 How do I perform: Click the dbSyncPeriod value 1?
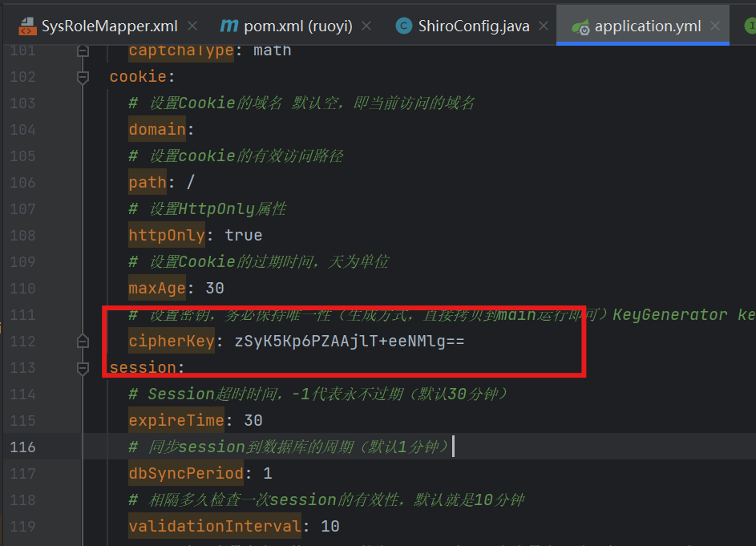[268, 473]
